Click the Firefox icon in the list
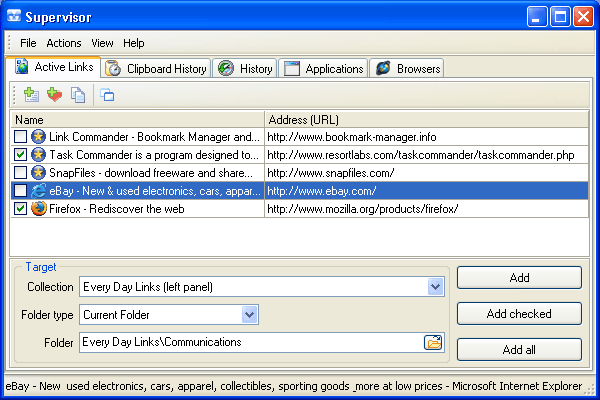The width and height of the screenshot is (600, 400). click(x=38, y=209)
